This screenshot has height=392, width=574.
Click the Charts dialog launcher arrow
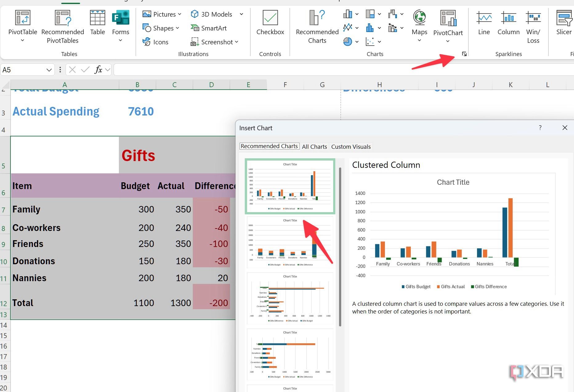tap(464, 54)
